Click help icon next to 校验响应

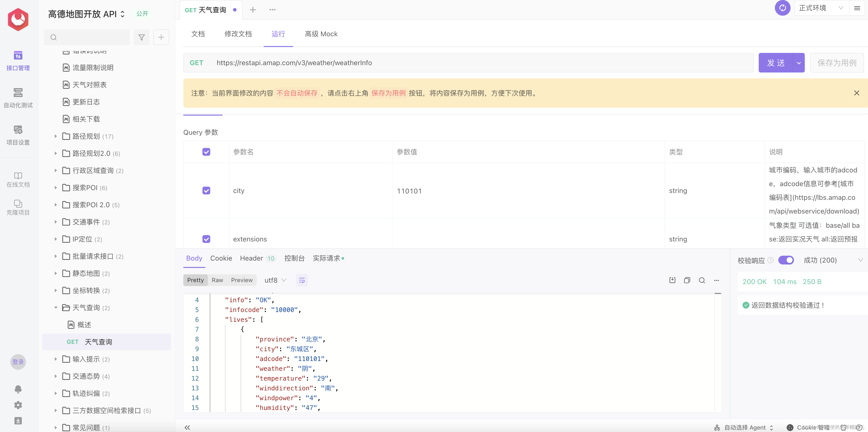pyautogui.click(x=770, y=260)
